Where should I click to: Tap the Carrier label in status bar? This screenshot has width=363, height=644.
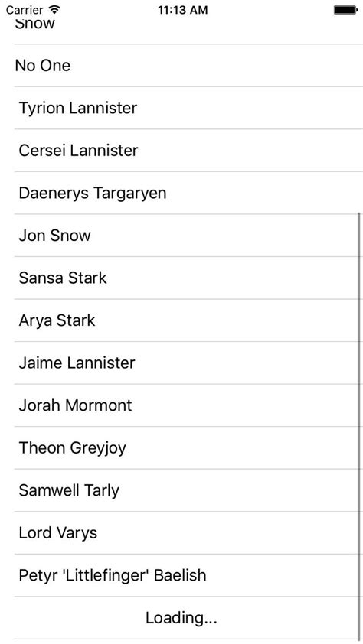point(25,10)
